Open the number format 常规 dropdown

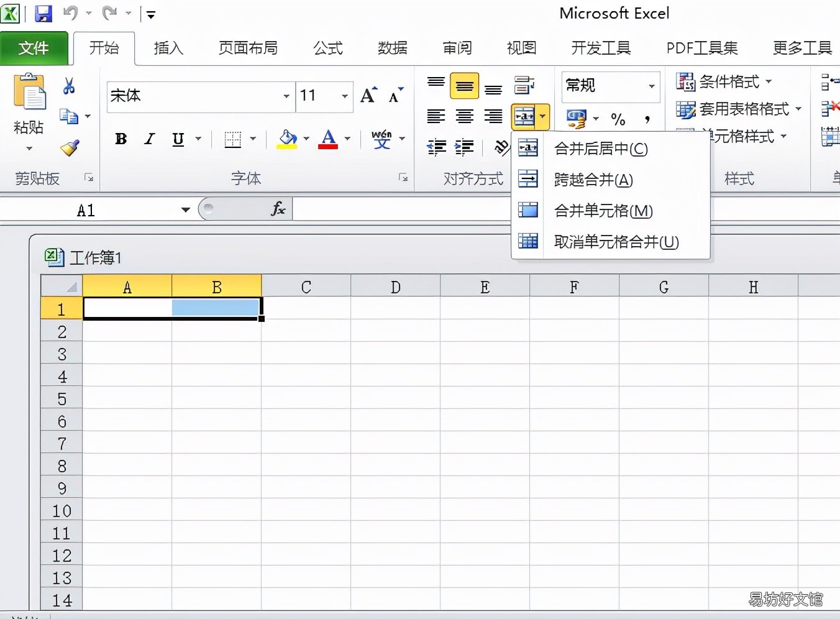click(652, 86)
